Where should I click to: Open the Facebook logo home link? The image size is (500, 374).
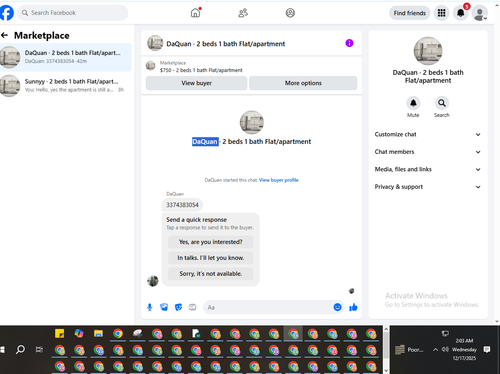click(x=7, y=13)
